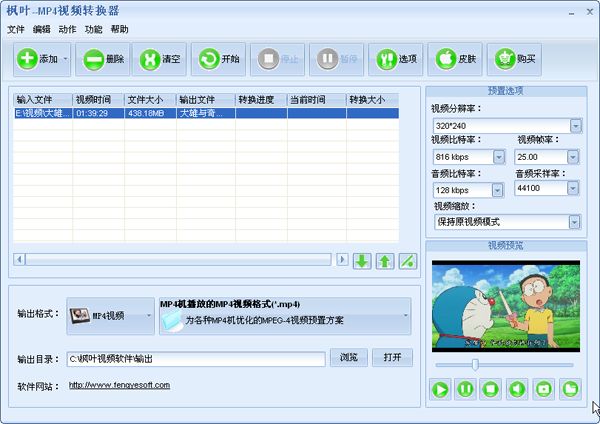Image resolution: width=600 pixels, height=424 pixels.
Task: Click the 暂停 (Pause) toolbar button
Action: pos(336,59)
